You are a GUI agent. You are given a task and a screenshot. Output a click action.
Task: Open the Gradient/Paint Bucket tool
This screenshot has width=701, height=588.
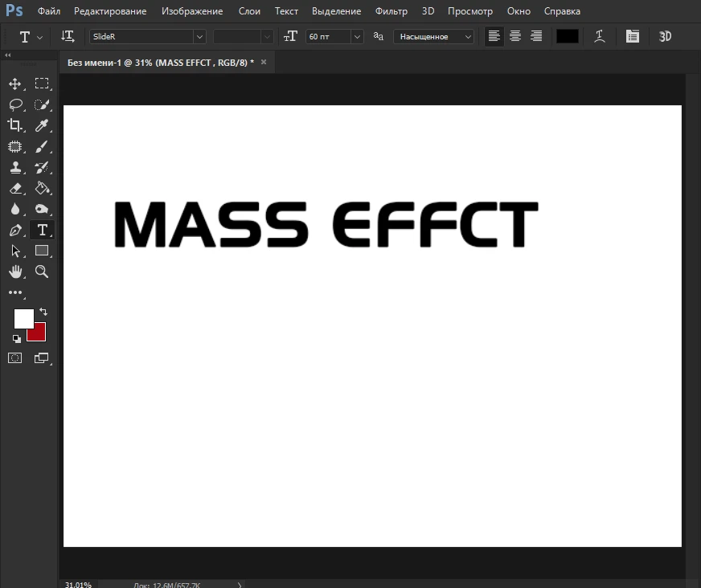[42, 188]
